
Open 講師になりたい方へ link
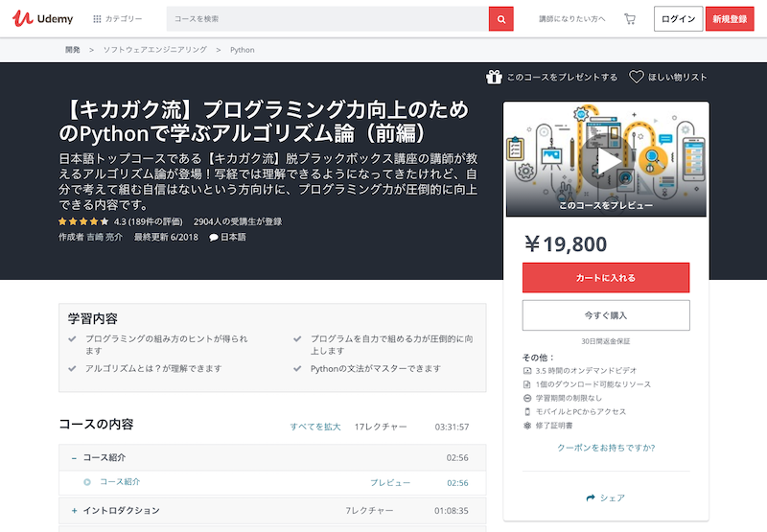pos(571,18)
